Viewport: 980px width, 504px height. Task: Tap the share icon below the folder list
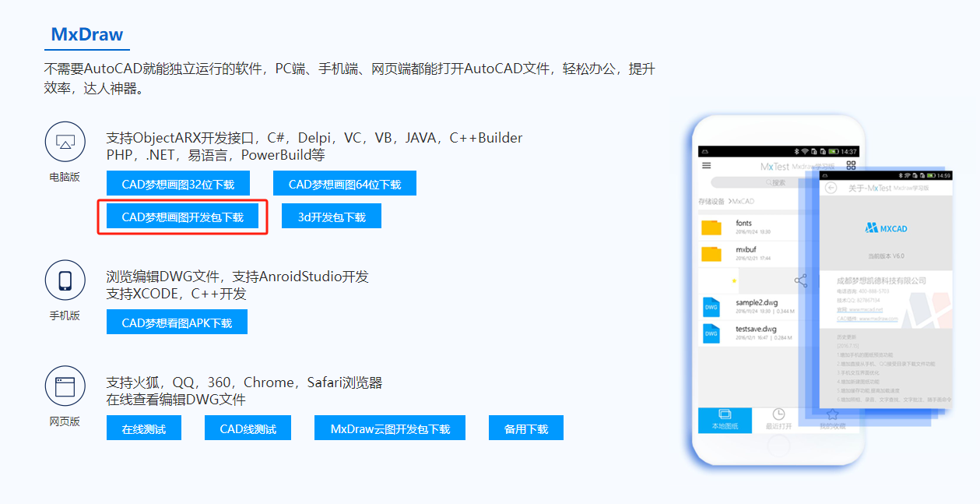click(x=799, y=280)
